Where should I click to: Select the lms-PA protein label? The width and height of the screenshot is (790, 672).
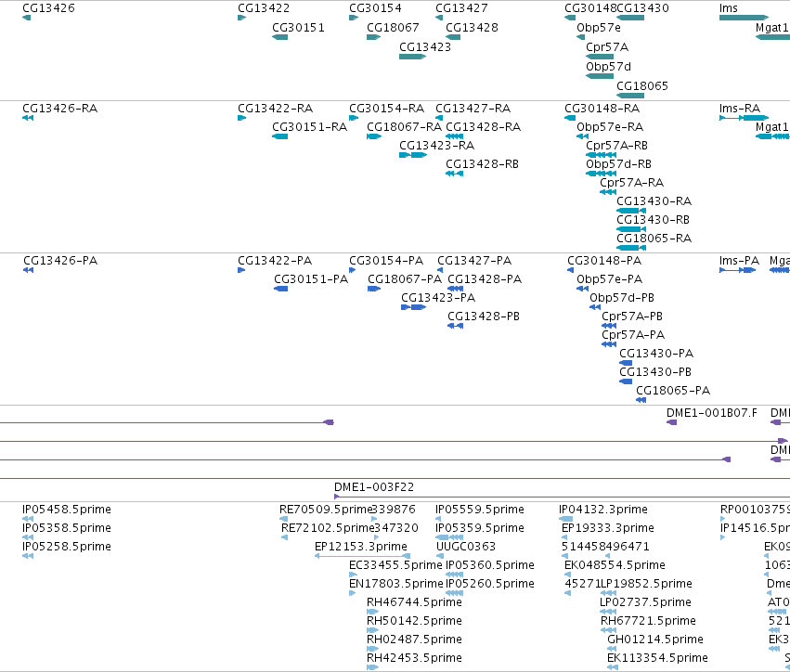[x=739, y=261]
